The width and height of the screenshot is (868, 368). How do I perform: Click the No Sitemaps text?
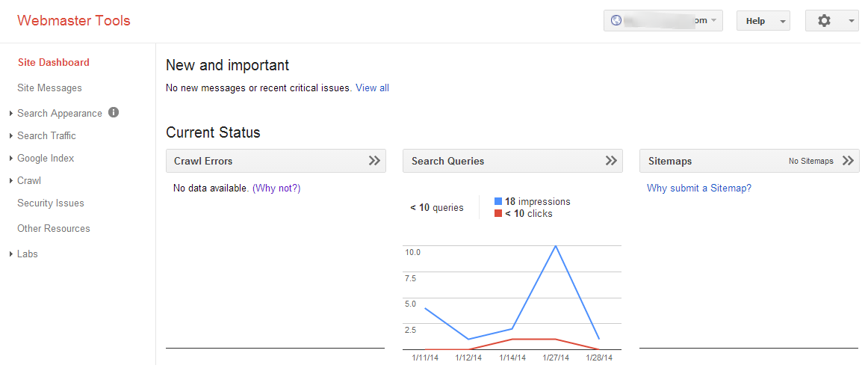coord(811,162)
